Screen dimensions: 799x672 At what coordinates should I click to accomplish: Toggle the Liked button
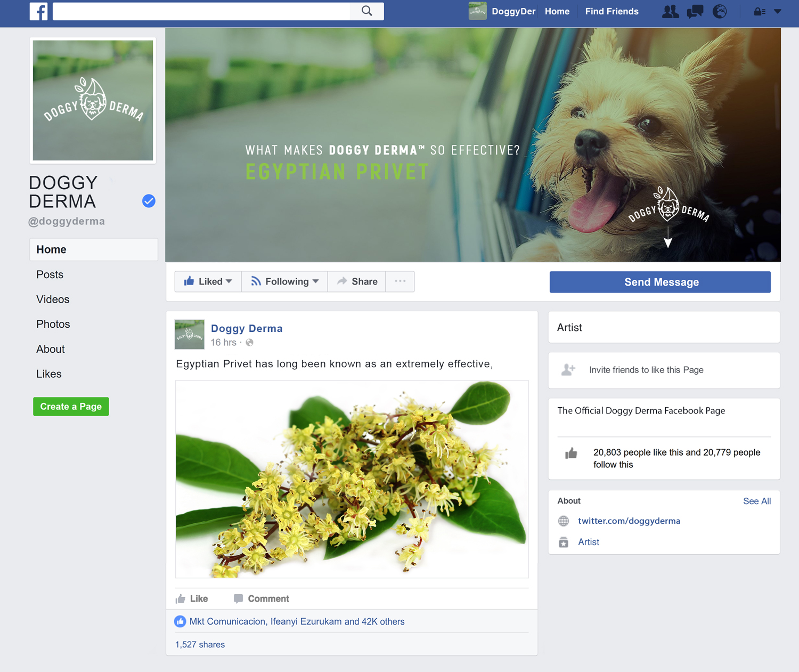point(208,281)
